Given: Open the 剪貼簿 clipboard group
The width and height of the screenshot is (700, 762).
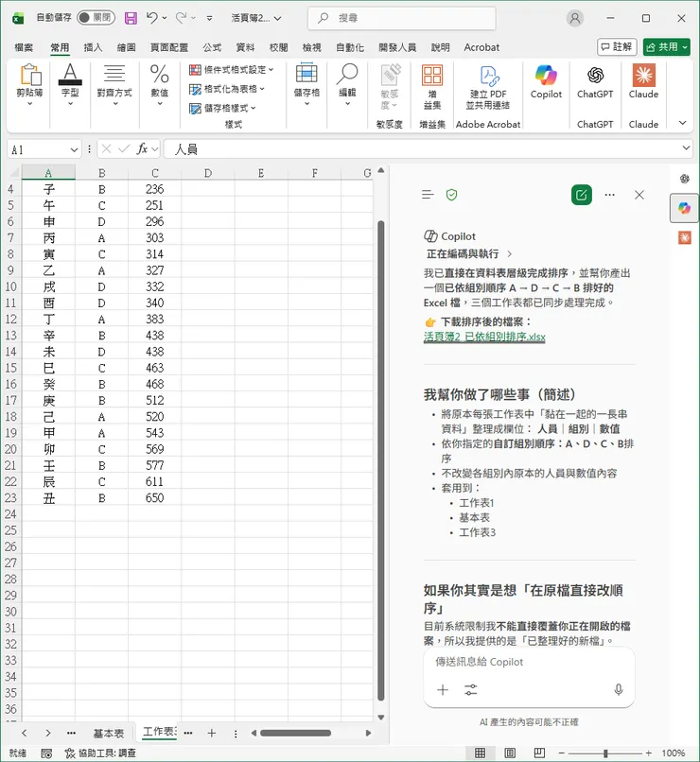Looking at the screenshot, I should click(29, 86).
